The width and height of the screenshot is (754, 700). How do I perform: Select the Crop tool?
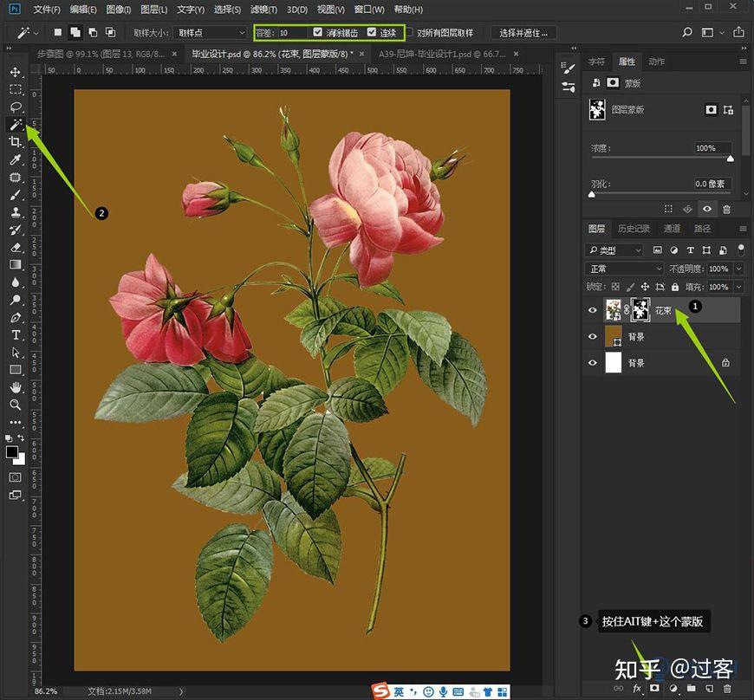point(15,142)
